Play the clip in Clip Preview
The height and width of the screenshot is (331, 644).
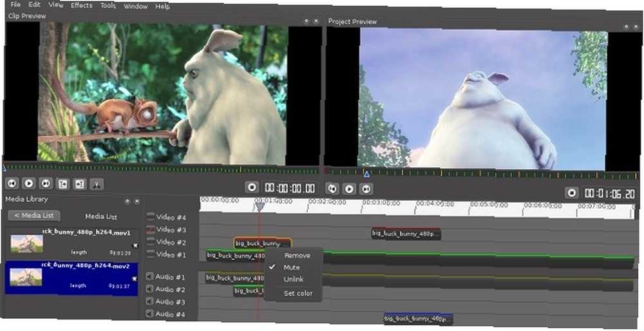(28, 183)
